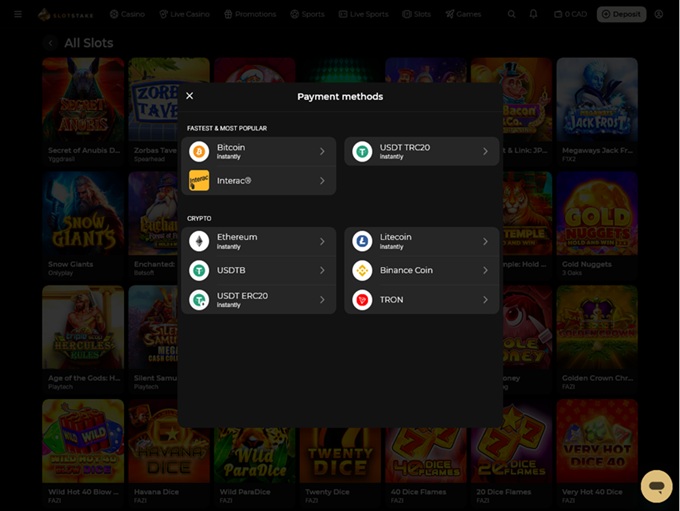680x511 pixels.
Task: Open the Sports menu item
Action: point(307,14)
